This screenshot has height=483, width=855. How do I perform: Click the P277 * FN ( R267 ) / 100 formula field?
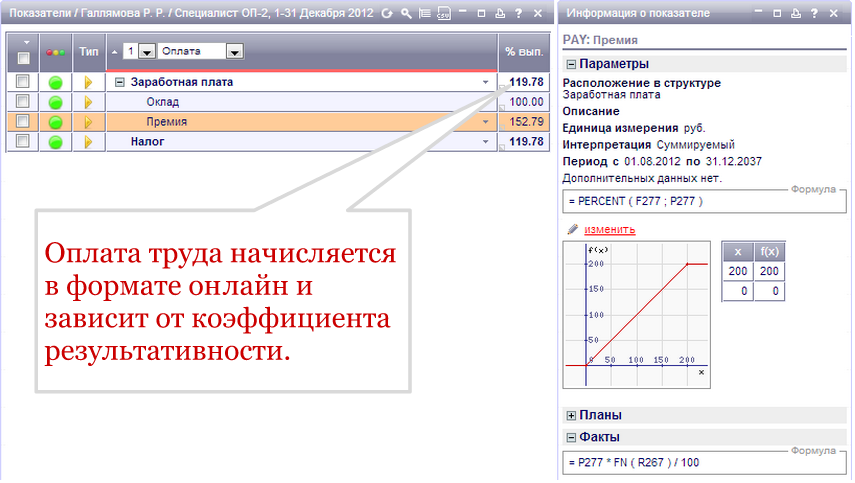pos(704,463)
